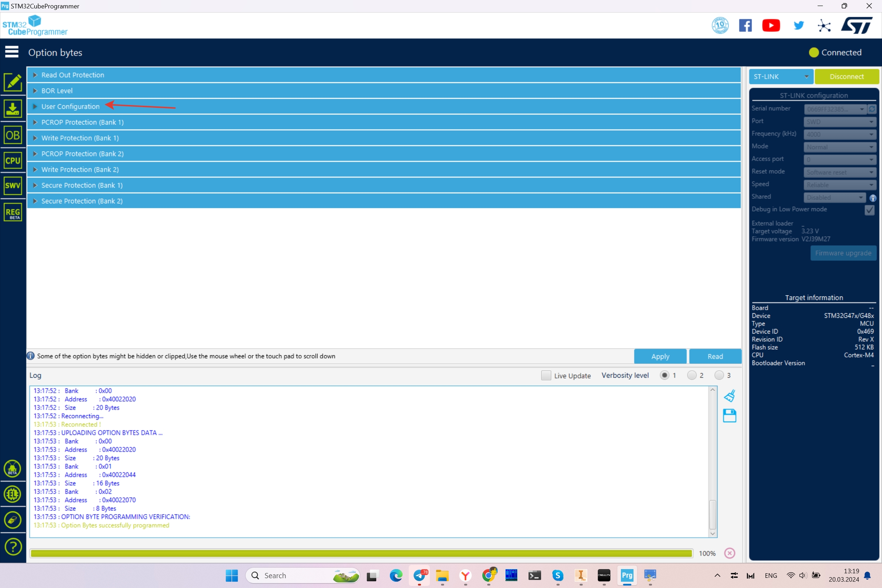The height and width of the screenshot is (588, 882).
Task: Expand Read Out Protection section
Action: (x=72, y=75)
